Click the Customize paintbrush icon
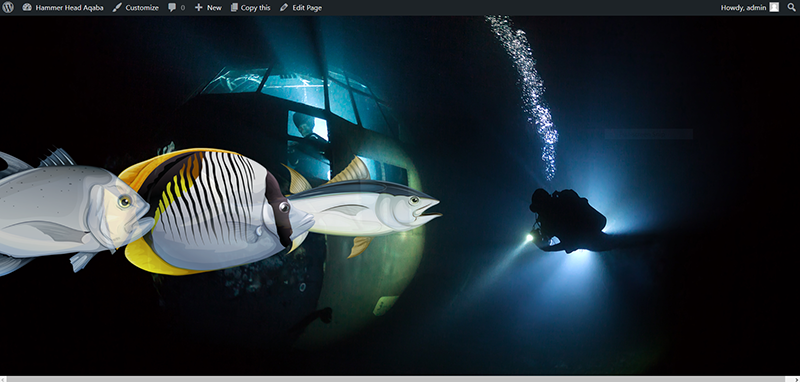The image size is (800, 382). point(117,8)
